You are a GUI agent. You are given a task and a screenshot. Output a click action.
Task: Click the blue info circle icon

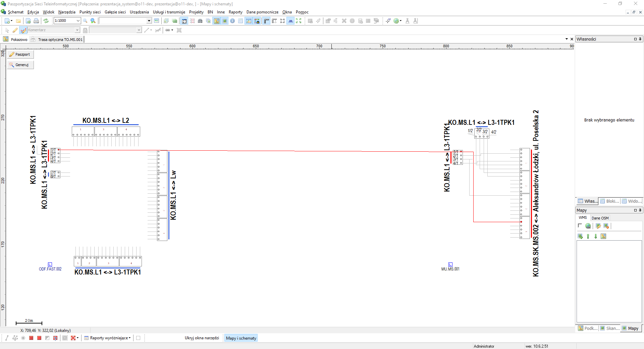232,21
